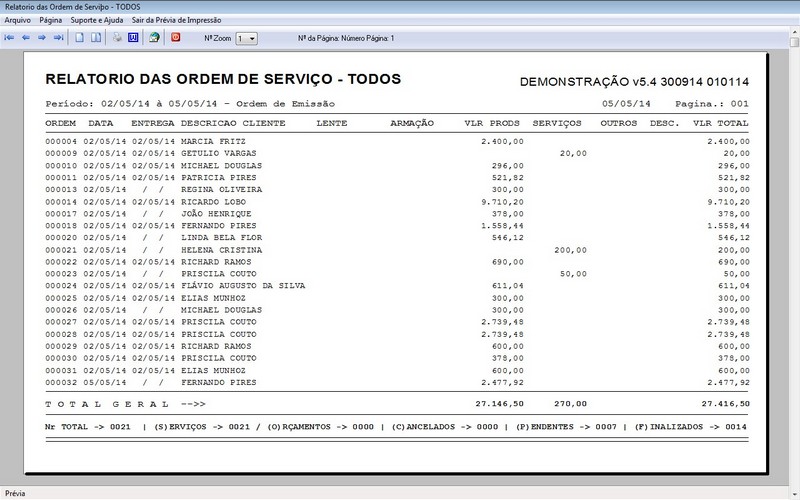Click products value 9.710,20
The width and height of the screenshot is (800, 500).
coord(503,202)
